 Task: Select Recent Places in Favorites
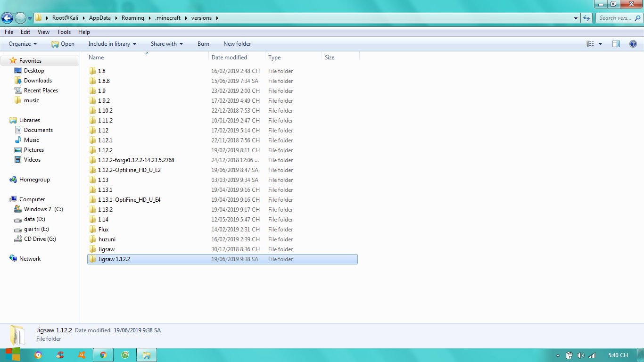(x=41, y=90)
